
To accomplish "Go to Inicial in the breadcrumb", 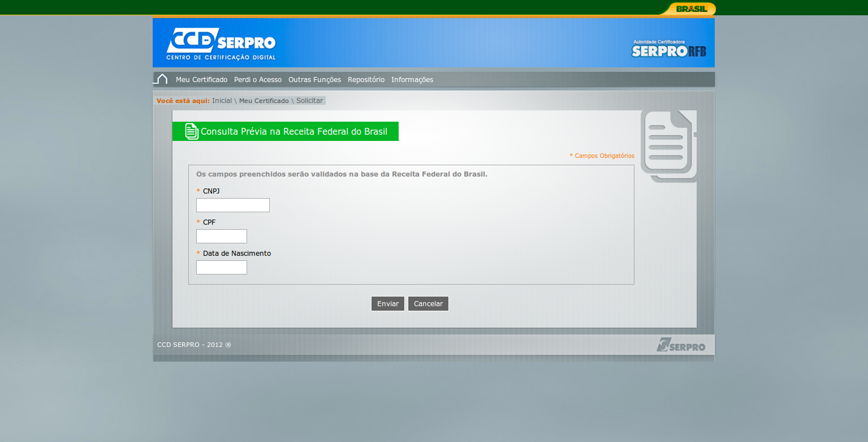I will 222,101.
